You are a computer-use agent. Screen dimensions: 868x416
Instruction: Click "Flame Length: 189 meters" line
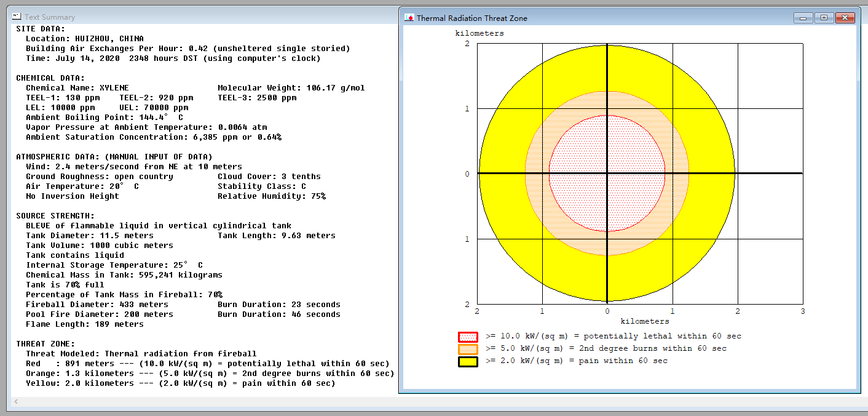pos(85,324)
